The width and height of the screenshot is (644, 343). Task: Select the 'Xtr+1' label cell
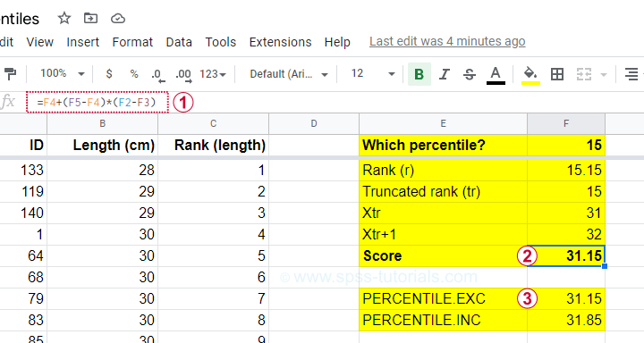(443, 234)
